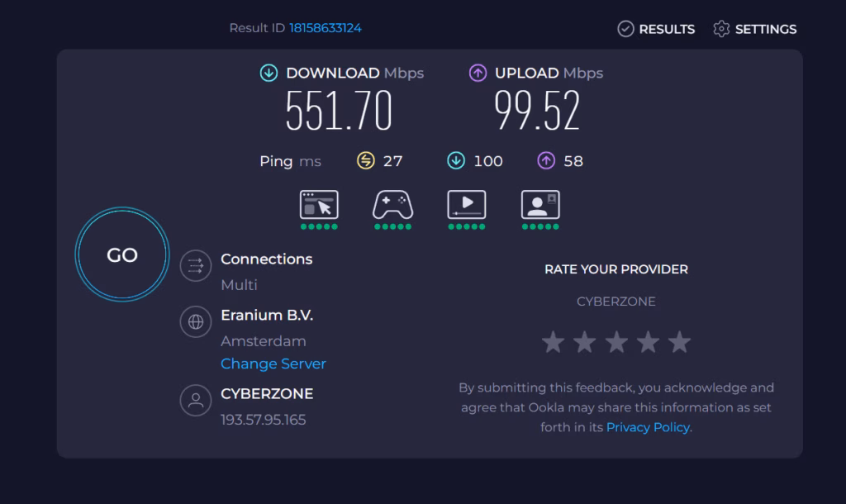846x504 pixels.
Task: Click the web browsing quality icon
Action: pos(319,205)
